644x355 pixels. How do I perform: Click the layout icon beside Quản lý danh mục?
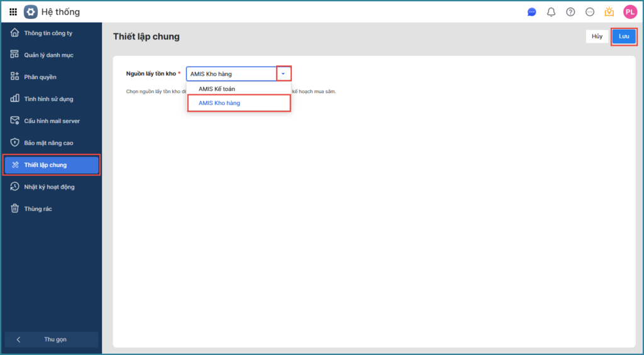[x=15, y=55]
